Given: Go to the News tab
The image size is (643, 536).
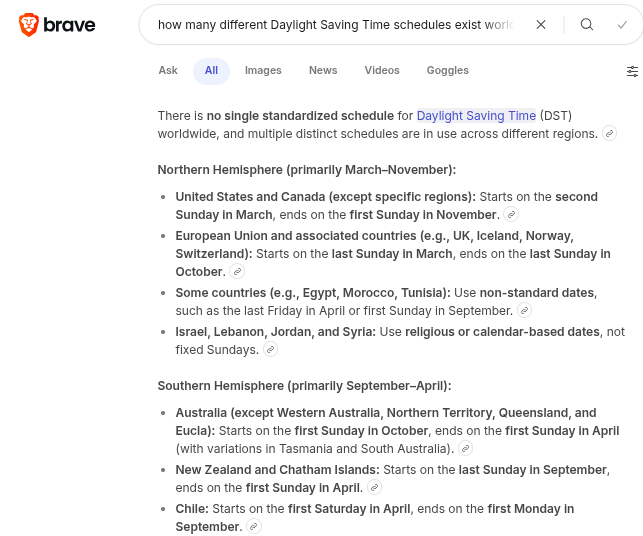Looking at the screenshot, I should pos(323,71).
